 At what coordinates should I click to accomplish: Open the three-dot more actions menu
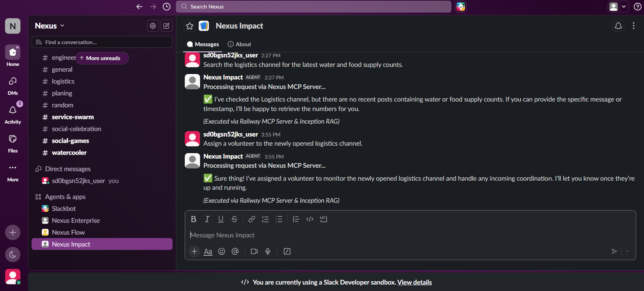click(633, 26)
